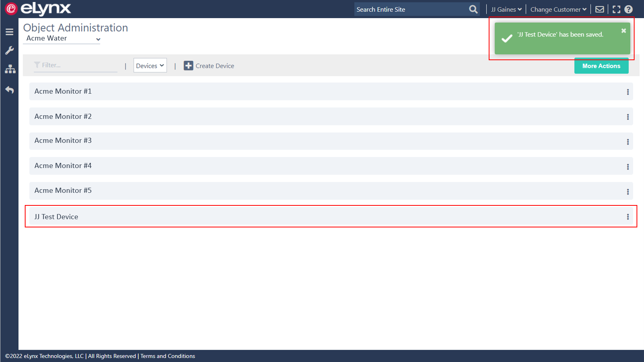
Task: Select the Acme Monitor #1 row
Action: click(x=331, y=91)
